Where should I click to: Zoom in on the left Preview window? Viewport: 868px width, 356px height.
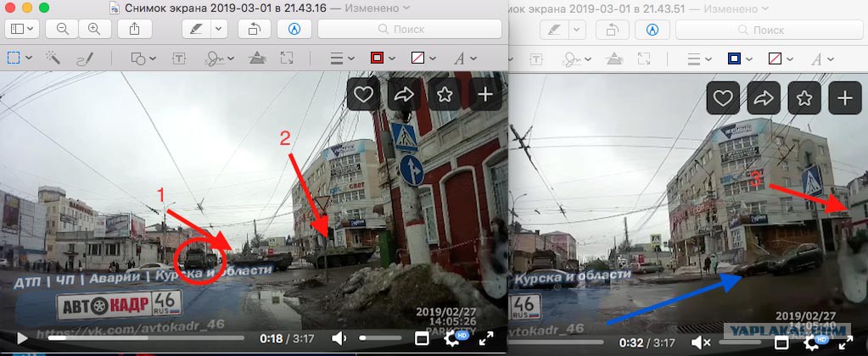(95, 30)
